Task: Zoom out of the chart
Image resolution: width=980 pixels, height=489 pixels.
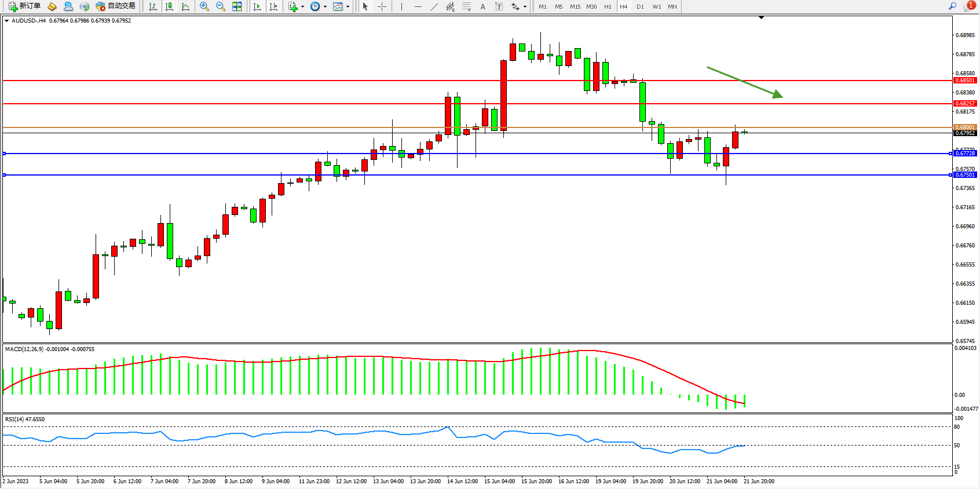Action: tap(221, 6)
